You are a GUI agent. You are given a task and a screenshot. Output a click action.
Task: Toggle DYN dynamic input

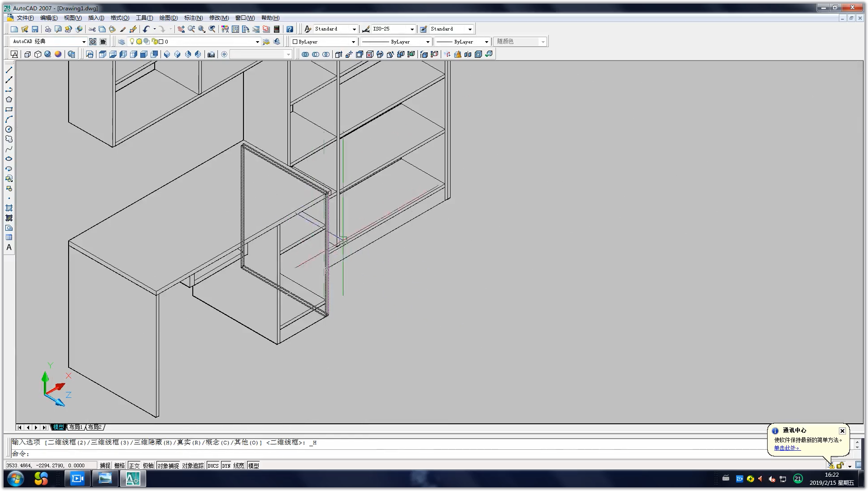[226, 465]
